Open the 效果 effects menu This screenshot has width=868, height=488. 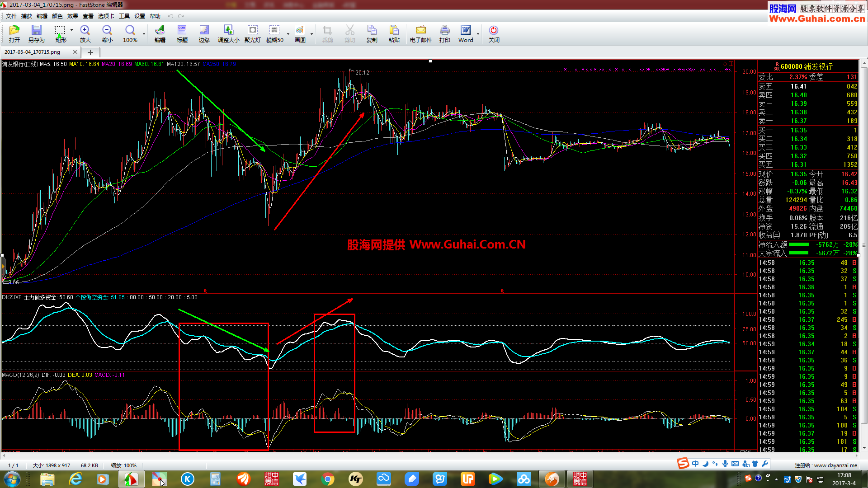click(73, 16)
